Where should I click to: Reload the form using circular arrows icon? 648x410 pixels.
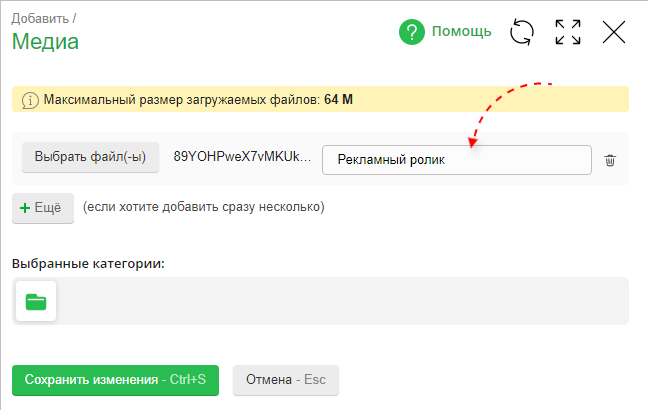point(522,32)
